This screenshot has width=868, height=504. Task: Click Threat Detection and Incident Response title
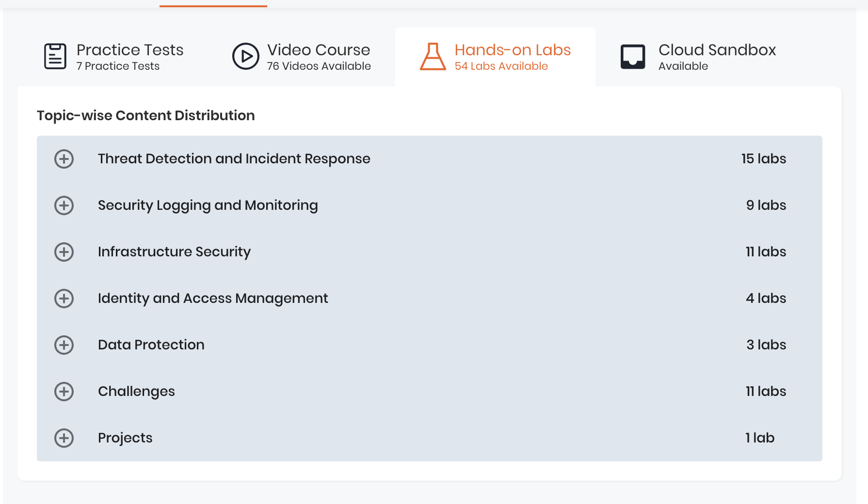[x=234, y=159]
